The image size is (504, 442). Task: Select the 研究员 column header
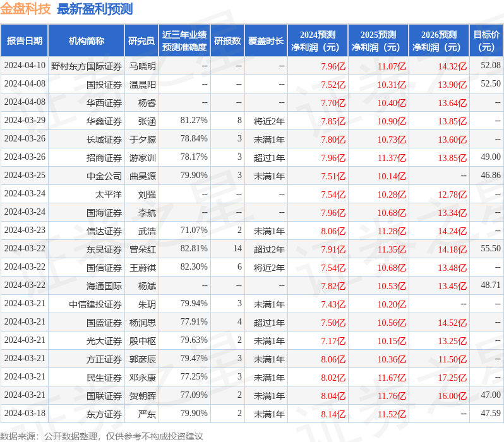[141, 41]
